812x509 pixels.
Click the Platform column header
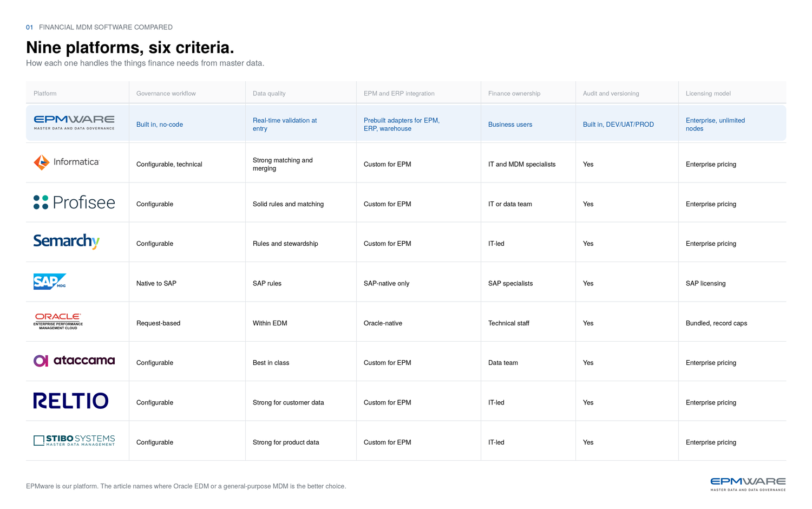pos(45,93)
